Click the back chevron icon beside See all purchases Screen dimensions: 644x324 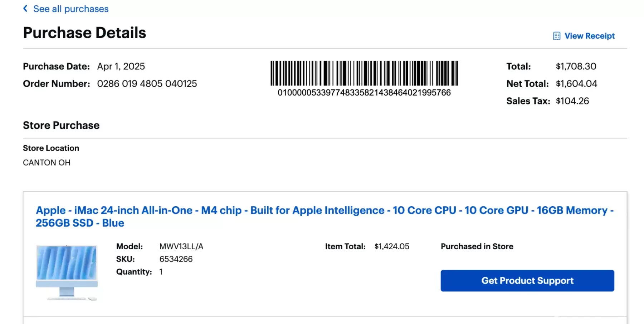25,9
